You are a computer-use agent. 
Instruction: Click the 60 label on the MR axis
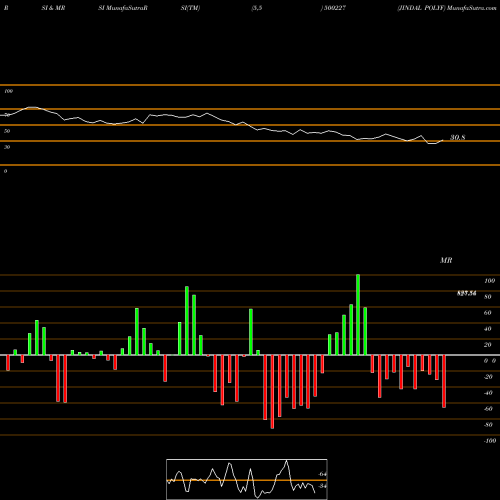tap(488, 313)
